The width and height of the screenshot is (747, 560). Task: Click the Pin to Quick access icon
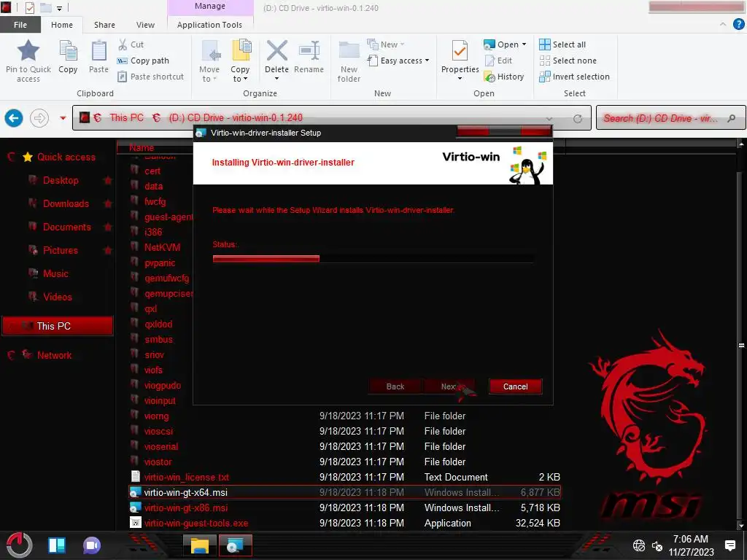28,50
